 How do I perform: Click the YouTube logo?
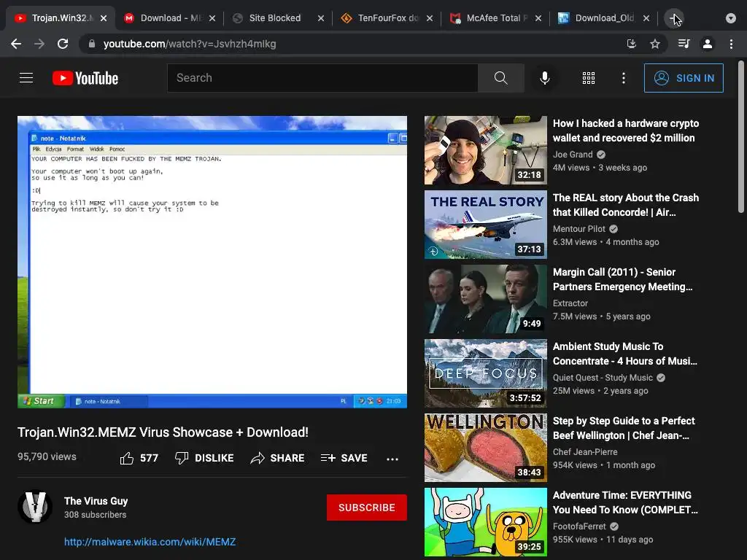coord(85,78)
